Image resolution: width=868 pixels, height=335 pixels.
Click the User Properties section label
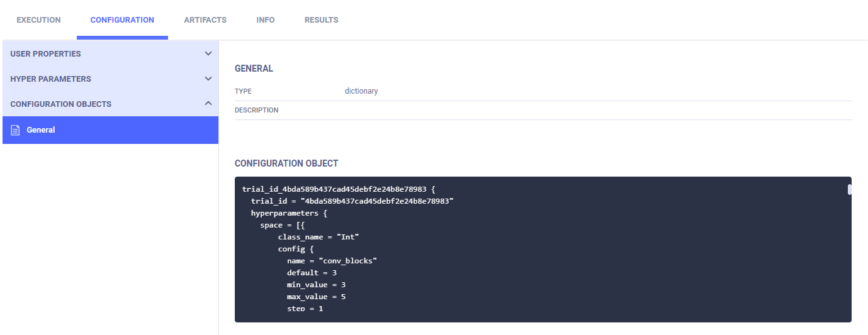[x=45, y=54]
